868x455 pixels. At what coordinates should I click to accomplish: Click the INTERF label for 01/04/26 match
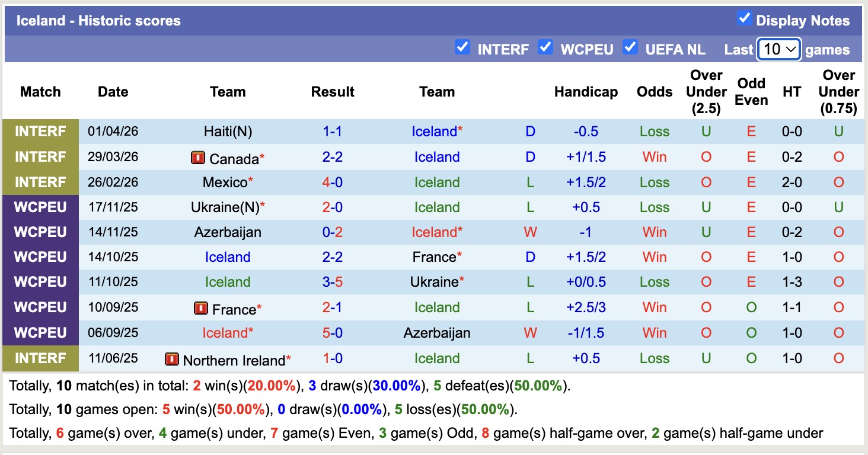click(40, 132)
